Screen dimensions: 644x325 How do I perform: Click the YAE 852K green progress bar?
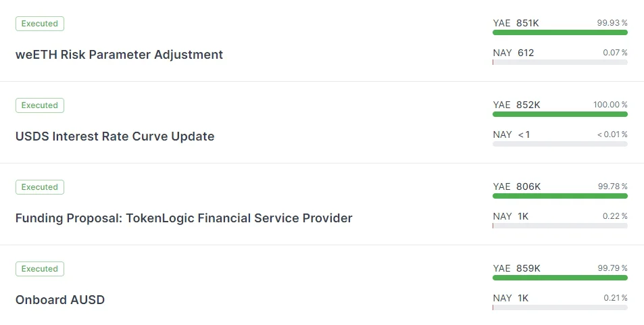click(560, 114)
